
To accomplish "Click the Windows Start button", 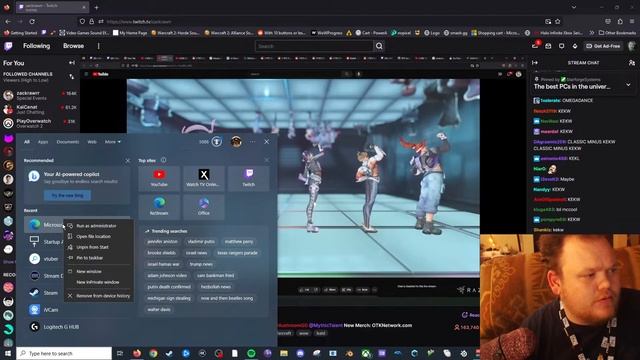I will click(8, 353).
